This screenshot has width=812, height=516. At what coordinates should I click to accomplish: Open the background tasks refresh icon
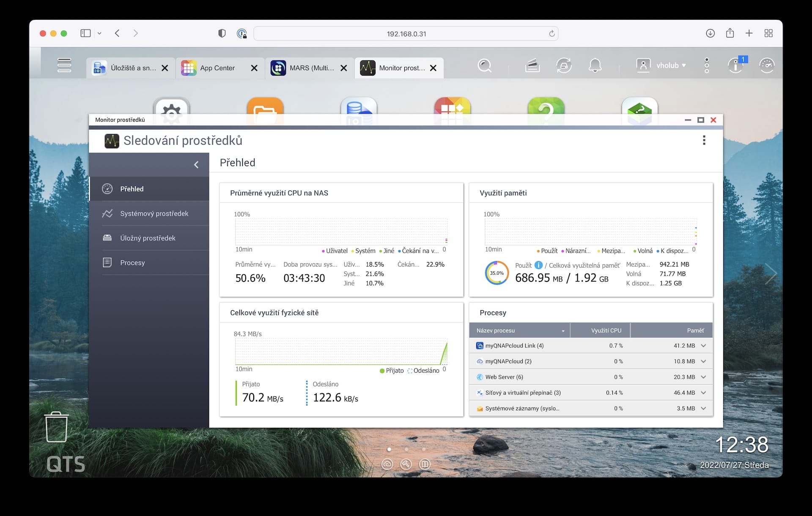coord(564,66)
